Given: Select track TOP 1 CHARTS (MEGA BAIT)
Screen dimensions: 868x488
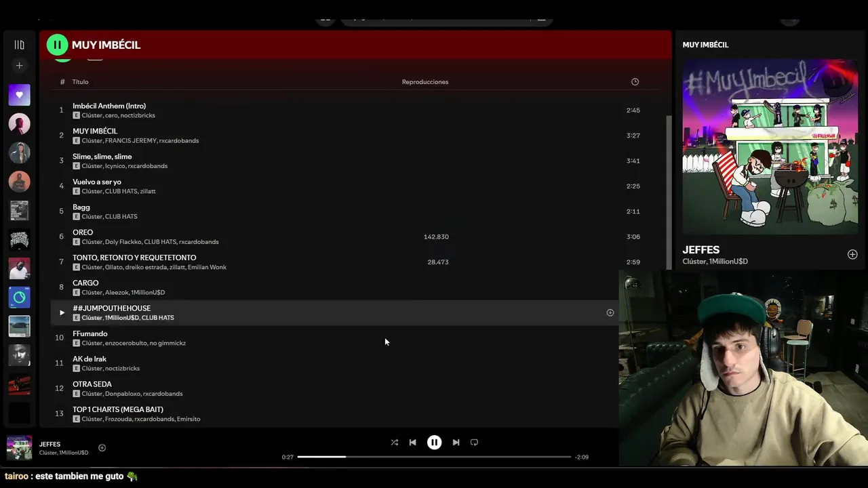Looking at the screenshot, I should pyautogui.click(x=118, y=409).
